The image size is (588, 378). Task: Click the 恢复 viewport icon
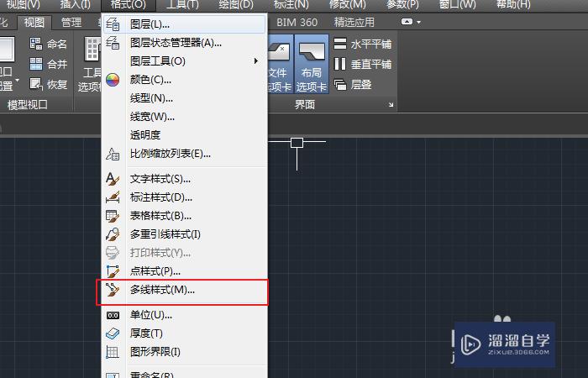(x=36, y=84)
